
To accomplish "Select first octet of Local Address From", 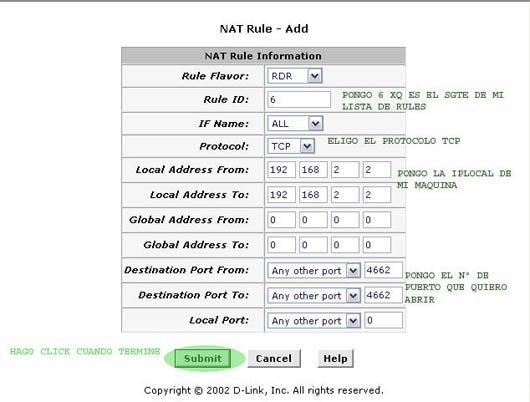I will pyautogui.click(x=281, y=169).
